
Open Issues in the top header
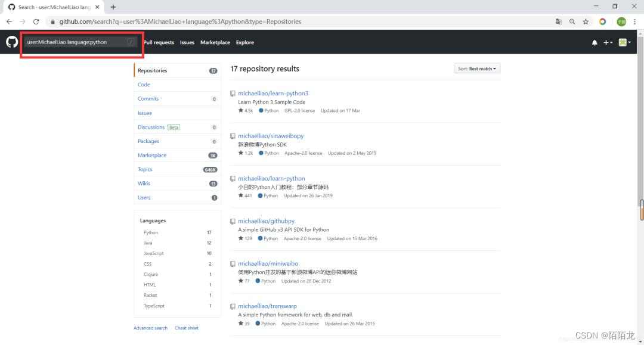pyautogui.click(x=187, y=42)
